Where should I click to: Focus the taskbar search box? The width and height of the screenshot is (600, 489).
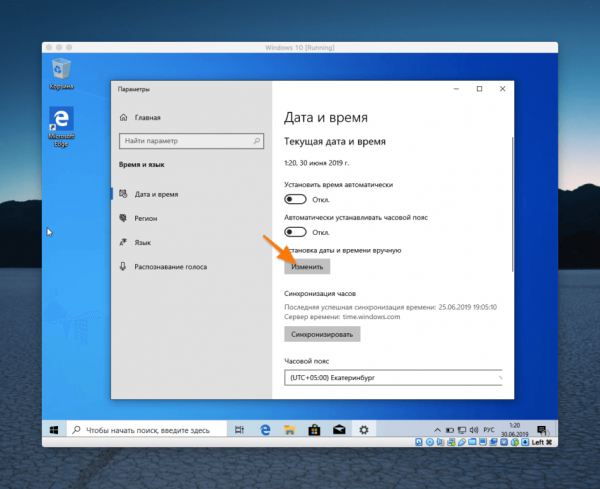tap(147, 430)
